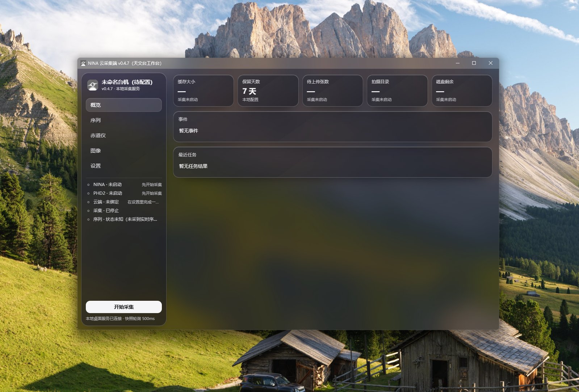Viewport: 579px width, 392px height.
Task: Click the 本地配置 caption under 7 天
Action: click(x=250, y=100)
